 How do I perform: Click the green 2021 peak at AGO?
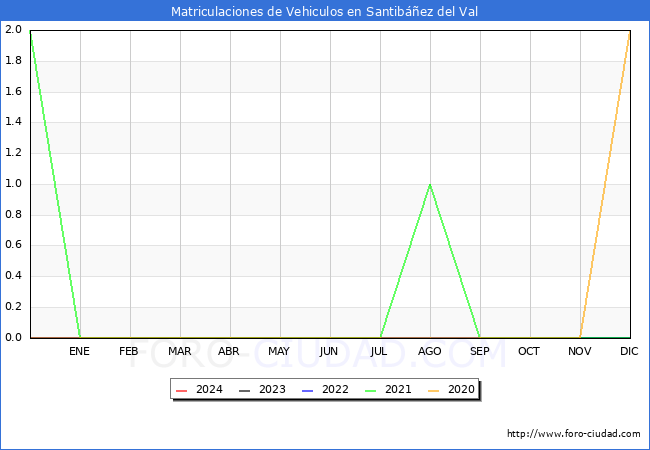pyautogui.click(x=430, y=185)
